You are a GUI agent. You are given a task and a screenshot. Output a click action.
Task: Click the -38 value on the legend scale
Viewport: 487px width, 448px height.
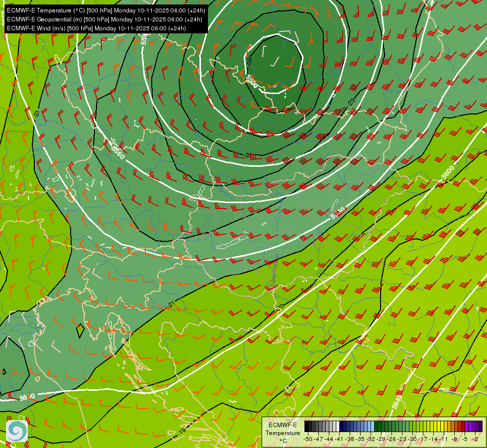point(350,439)
